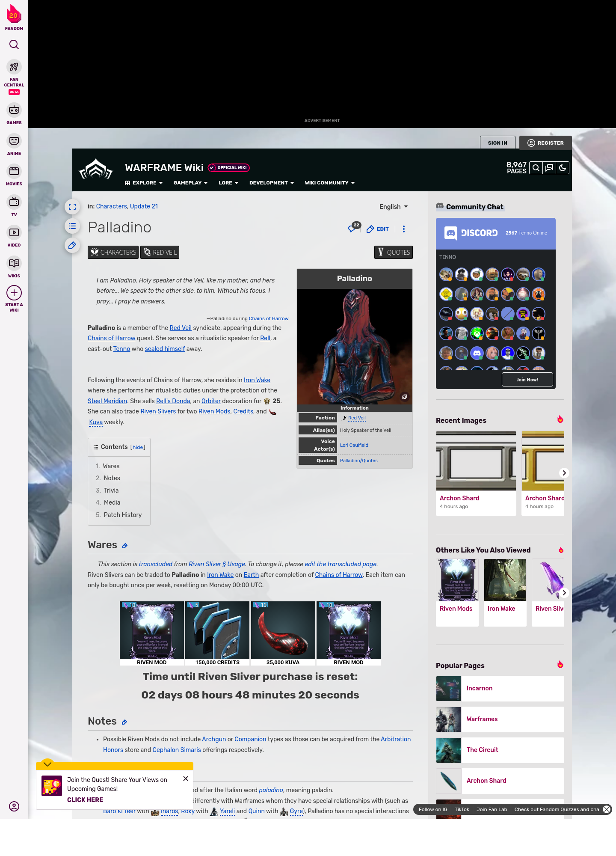
Task: Close the Join the Quest popup
Action: coord(186,779)
